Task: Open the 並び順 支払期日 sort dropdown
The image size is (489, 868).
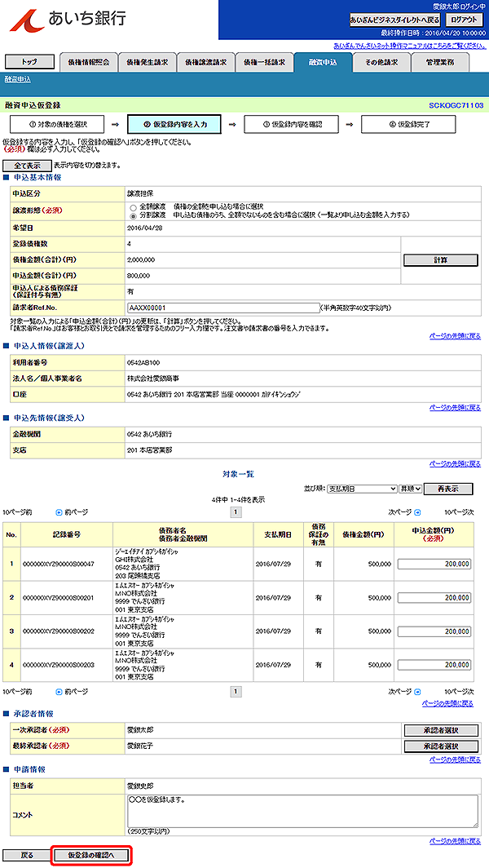Action: click(363, 489)
